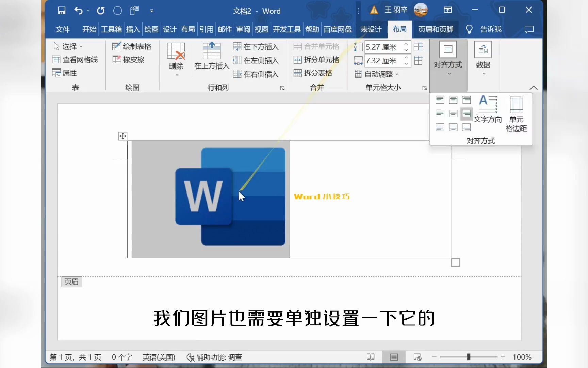The image size is (588, 368).
Task: Open the 行和列 dialog launcher
Action: pos(282,88)
